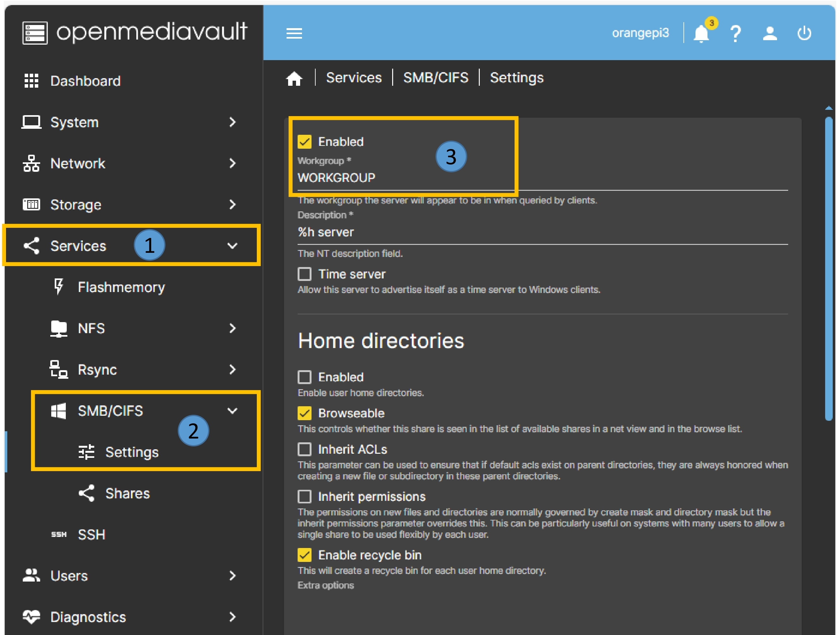Click the orangepi3 hostname text
The width and height of the screenshot is (840, 635).
640,34
